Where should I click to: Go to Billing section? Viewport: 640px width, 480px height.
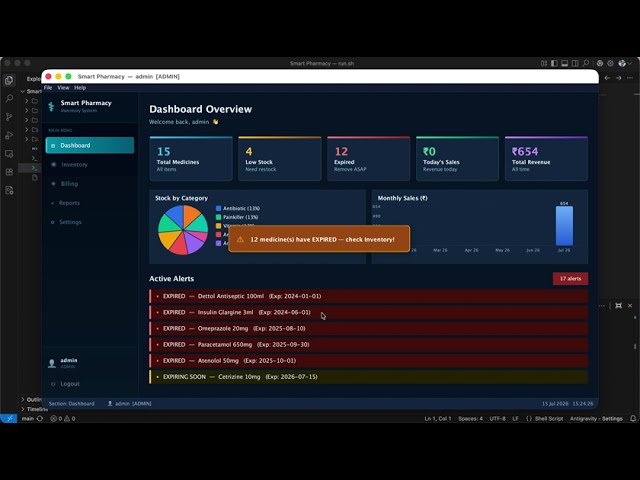[90, 184]
